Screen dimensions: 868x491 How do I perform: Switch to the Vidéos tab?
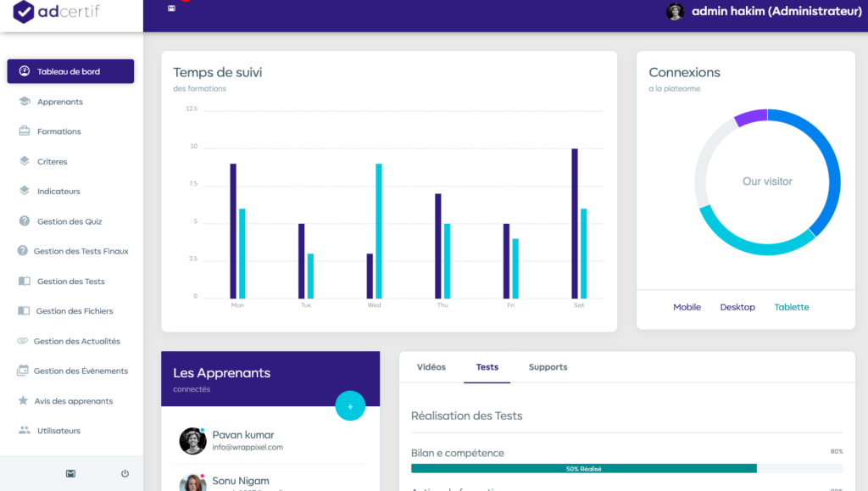click(431, 367)
